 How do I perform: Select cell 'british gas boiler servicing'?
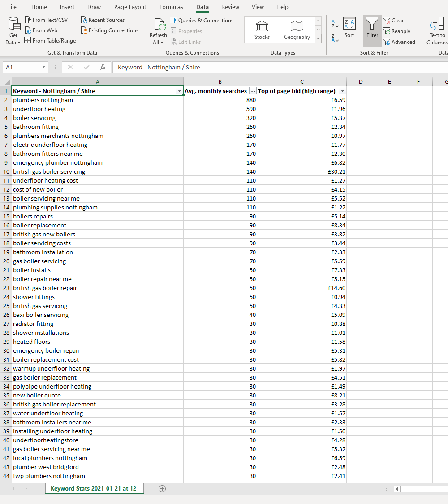tap(98, 171)
